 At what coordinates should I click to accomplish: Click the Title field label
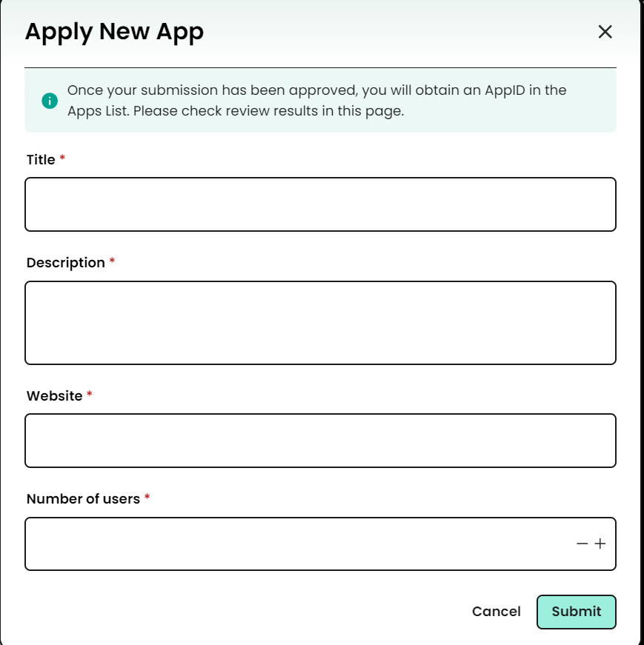[41, 160]
